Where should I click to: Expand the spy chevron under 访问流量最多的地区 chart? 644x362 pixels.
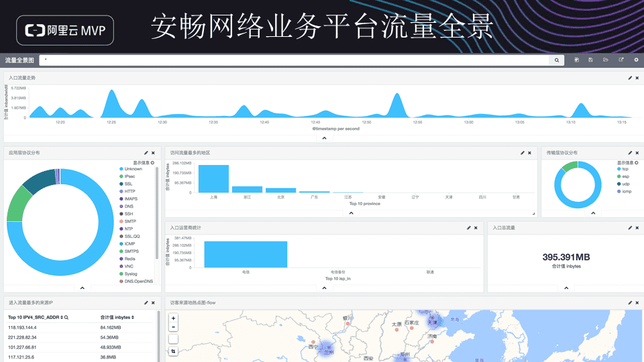(351, 213)
